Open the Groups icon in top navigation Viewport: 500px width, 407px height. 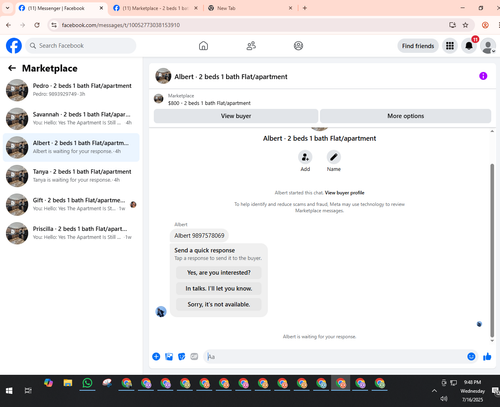click(298, 46)
